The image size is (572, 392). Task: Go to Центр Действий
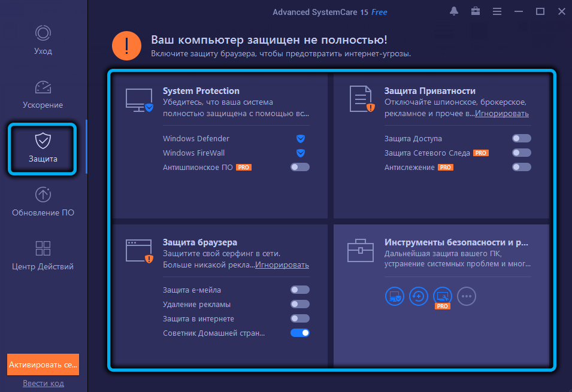tap(43, 256)
